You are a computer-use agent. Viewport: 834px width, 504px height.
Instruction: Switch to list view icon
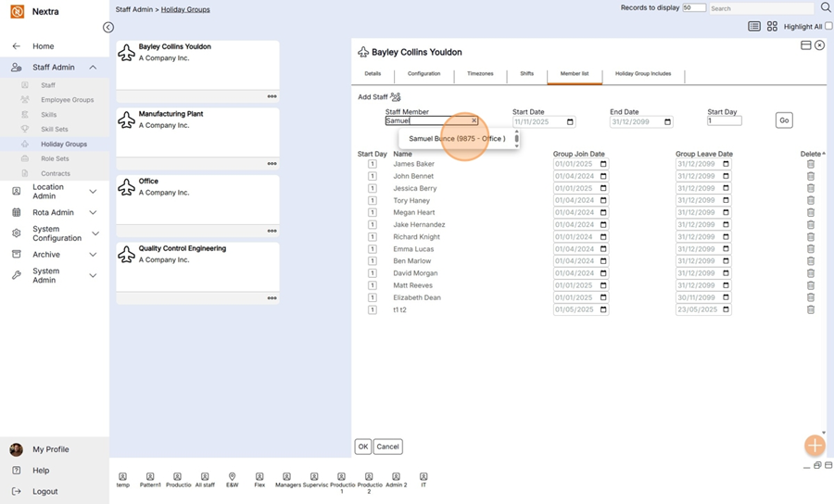coord(753,26)
